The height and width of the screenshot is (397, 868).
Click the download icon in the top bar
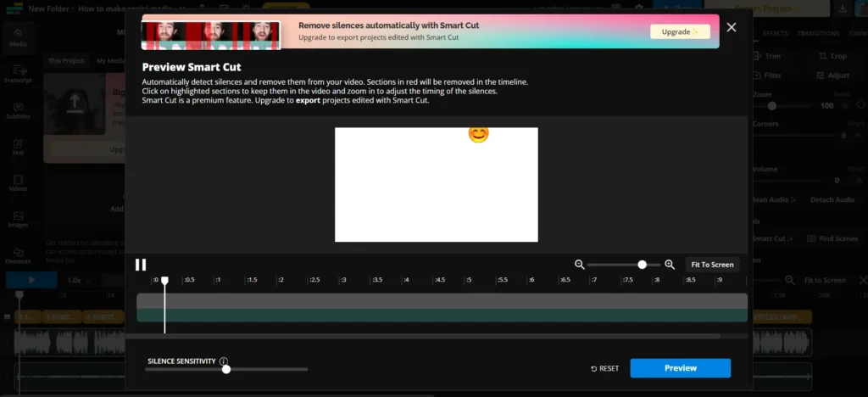pyautogui.click(x=843, y=8)
